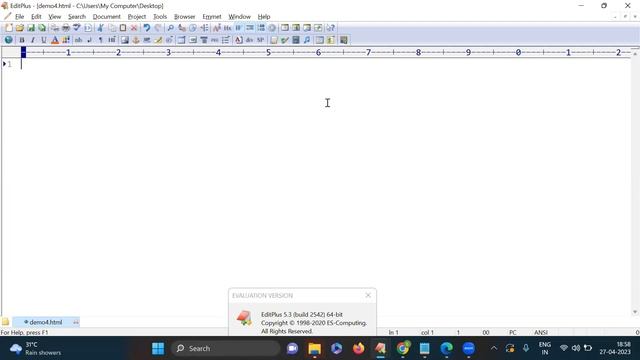This screenshot has height=360, width=640.
Task: Open Find with the magnifier icon
Action: click(171, 28)
